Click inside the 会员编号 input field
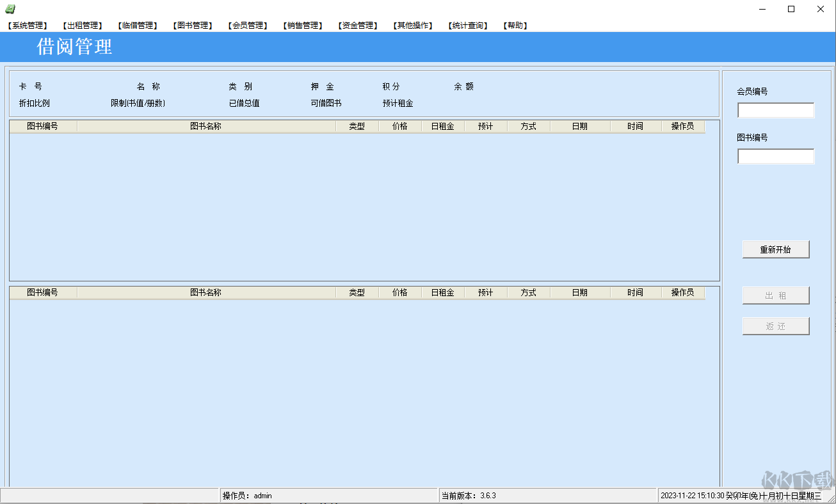This screenshot has width=836, height=504. (x=775, y=109)
